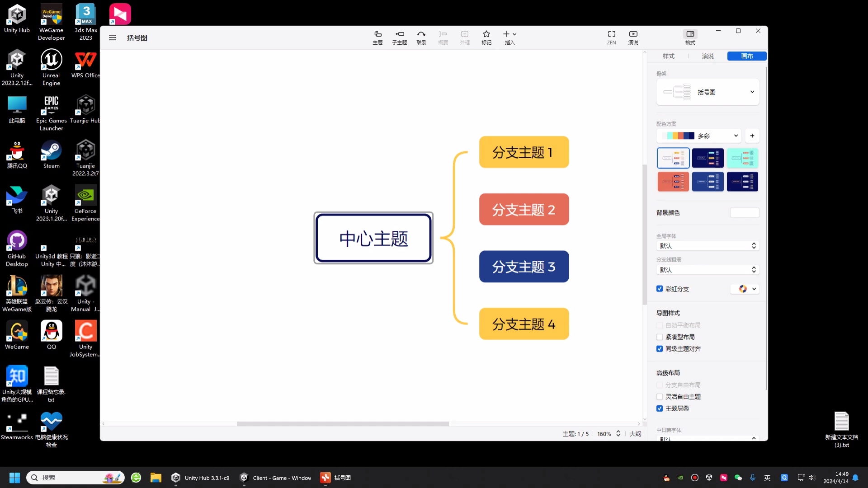868x488 pixels.
Task: Click the 子主题 (subtopic) icon
Action: click(x=399, y=37)
